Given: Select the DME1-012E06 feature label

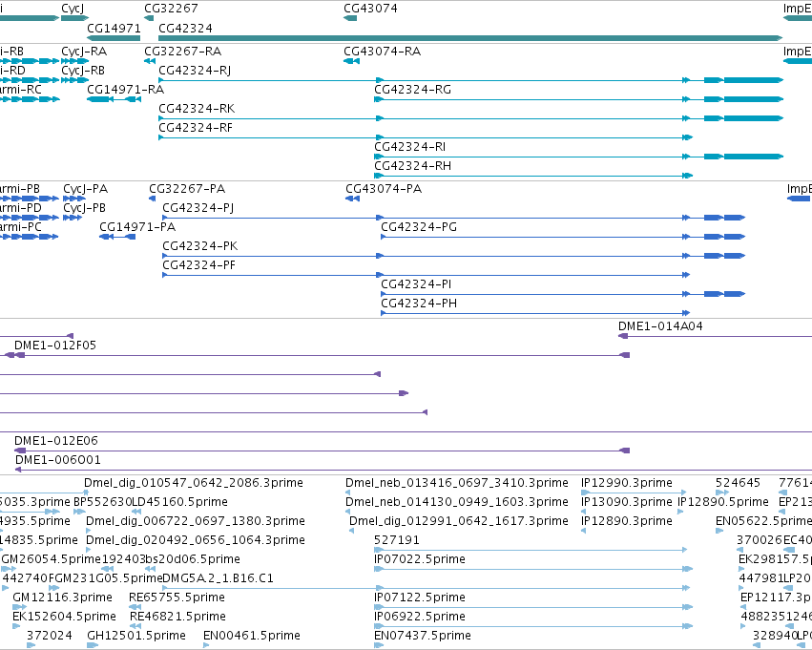Looking at the screenshot, I should click(56, 441).
